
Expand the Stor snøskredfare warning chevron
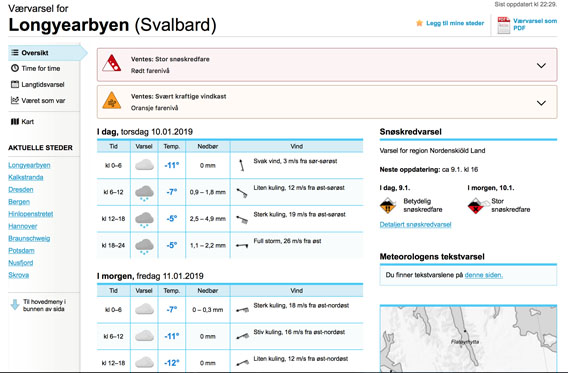pyautogui.click(x=541, y=66)
